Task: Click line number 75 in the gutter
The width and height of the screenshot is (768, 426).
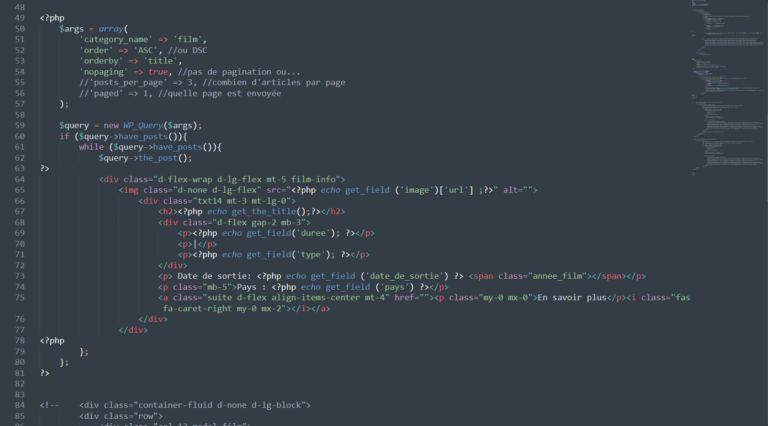Action: point(20,298)
